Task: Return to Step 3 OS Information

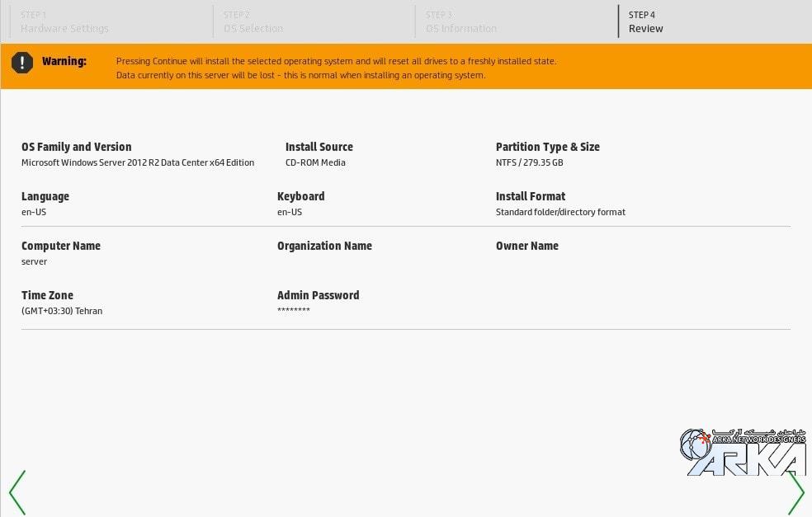Action: pos(460,22)
